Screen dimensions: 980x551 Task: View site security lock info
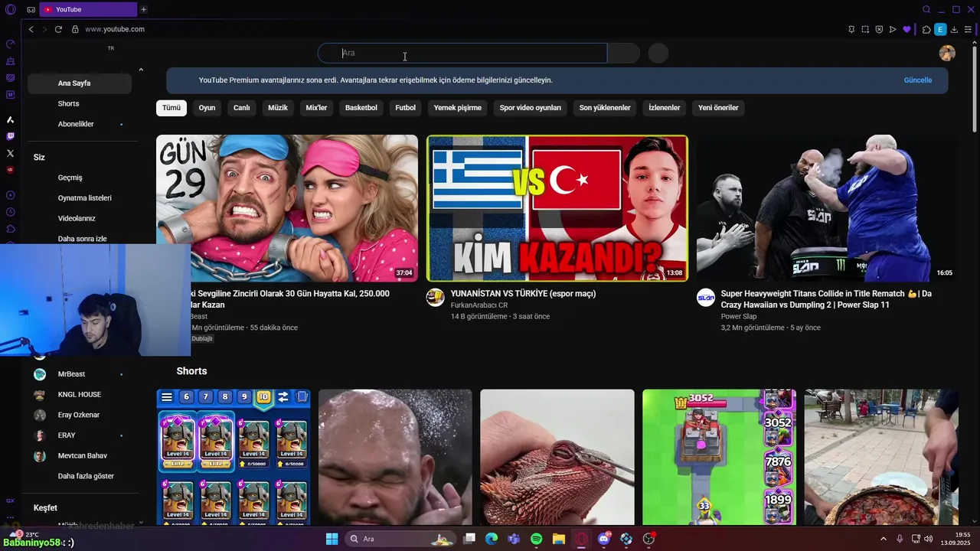pyautogui.click(x=75, y=29)
